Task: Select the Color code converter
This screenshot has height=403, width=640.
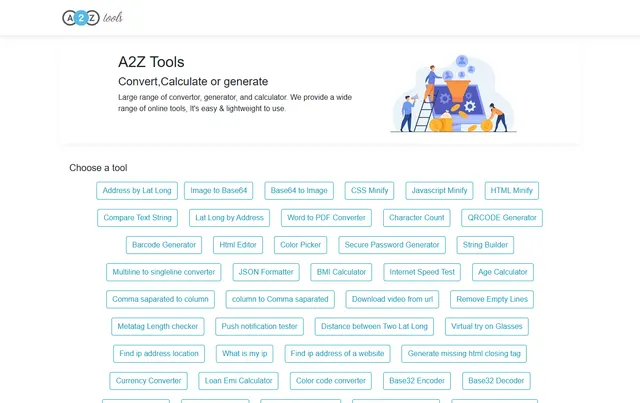Action: 331,381
